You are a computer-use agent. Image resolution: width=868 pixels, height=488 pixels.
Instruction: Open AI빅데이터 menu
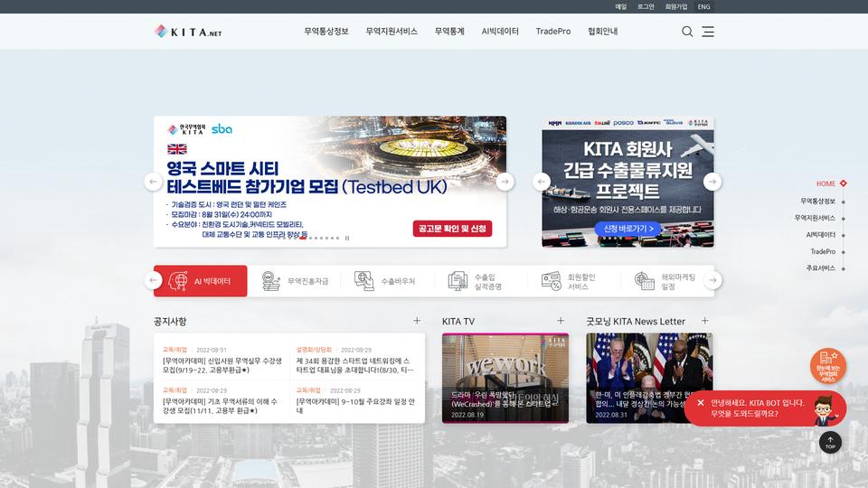(500, 32)
